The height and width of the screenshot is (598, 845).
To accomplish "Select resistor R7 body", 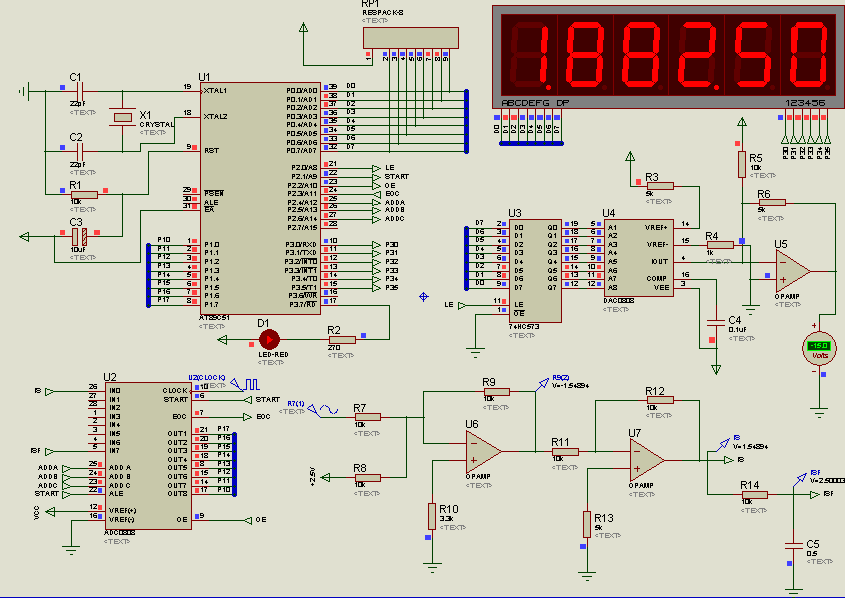I will 368,417.
